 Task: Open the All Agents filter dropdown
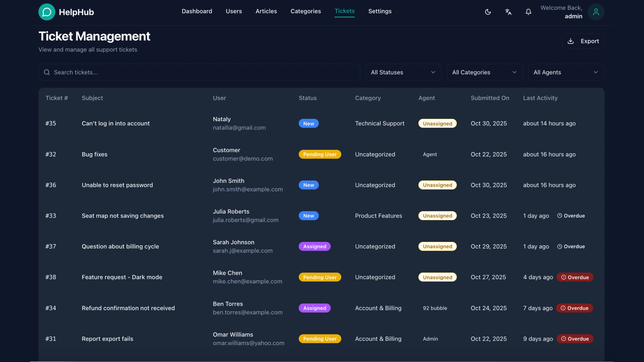[x=566, y=72]
